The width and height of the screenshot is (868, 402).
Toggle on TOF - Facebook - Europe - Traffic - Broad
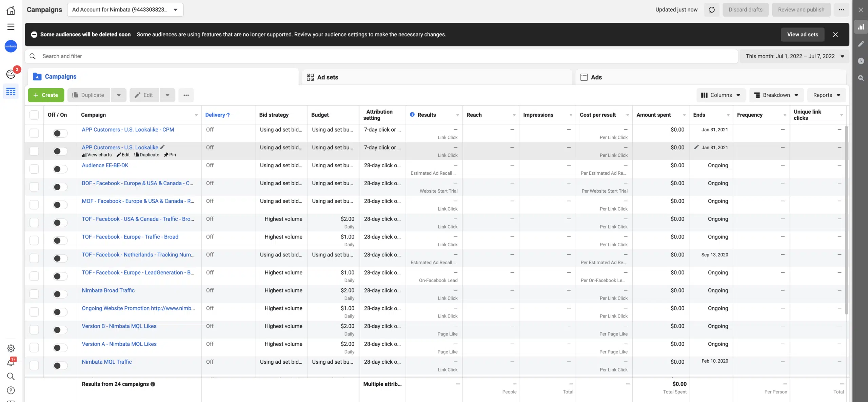[x=60, y=241]
